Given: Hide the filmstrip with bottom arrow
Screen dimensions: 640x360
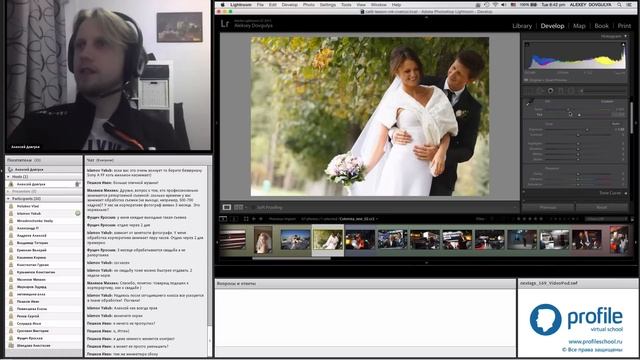Looking at the screenshot, I should 427,263.
